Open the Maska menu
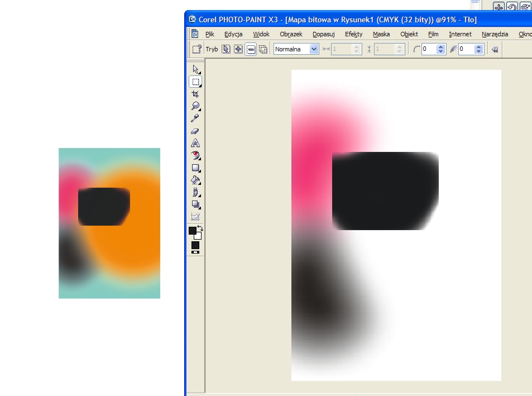Viewport: 532px width, 396px height. click(381, 34)
